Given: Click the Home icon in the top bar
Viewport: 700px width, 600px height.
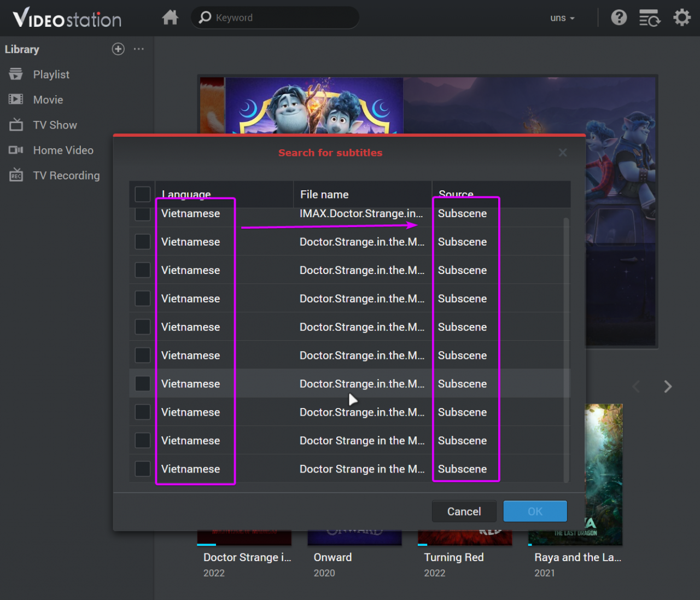Looking at the screenshot, I should 170,18.
